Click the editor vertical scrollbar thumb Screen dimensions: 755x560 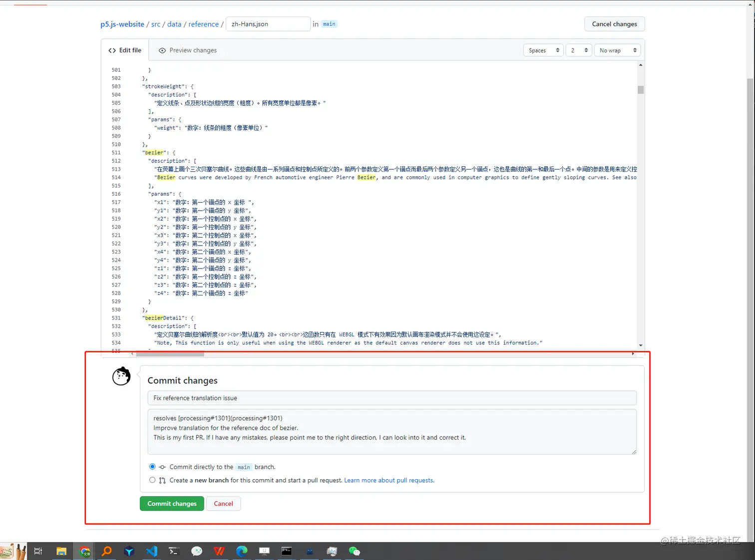(641, 90)
